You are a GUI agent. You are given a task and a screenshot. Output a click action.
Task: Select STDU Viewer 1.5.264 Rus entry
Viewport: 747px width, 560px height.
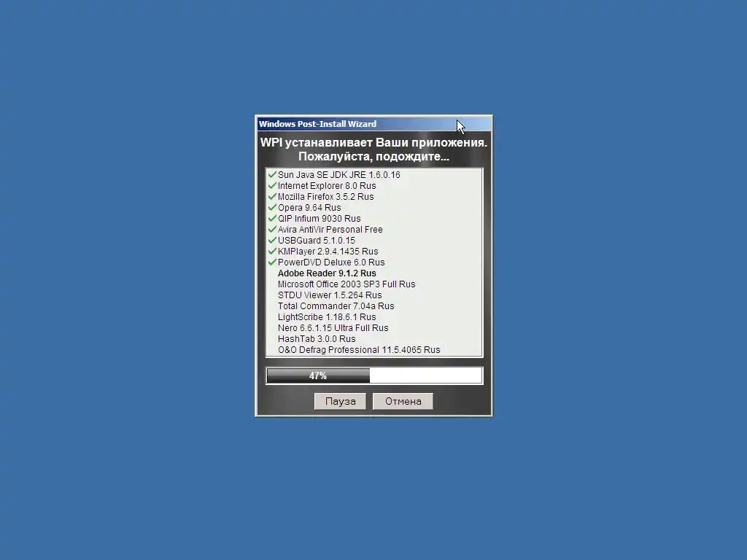click(330, 295)
